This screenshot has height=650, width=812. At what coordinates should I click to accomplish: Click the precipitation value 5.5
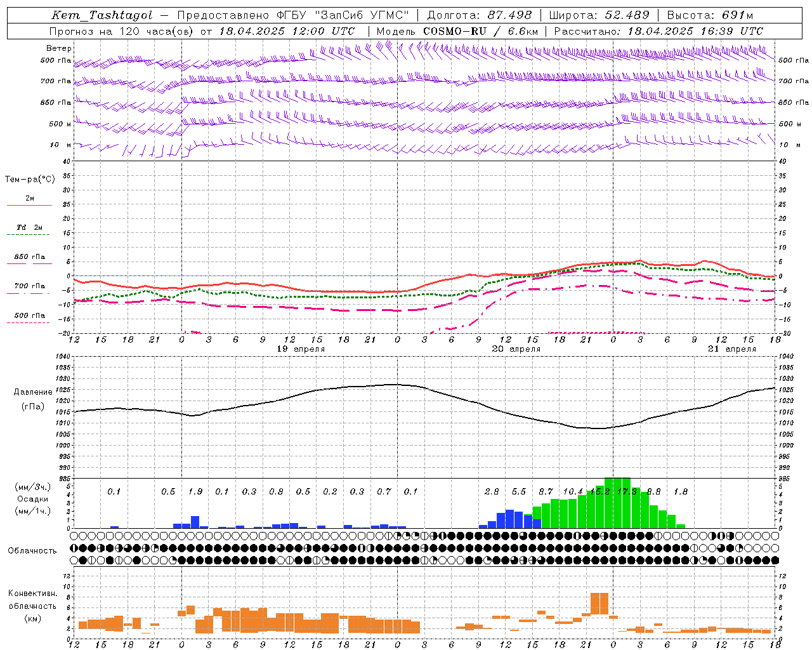[519, 491]
